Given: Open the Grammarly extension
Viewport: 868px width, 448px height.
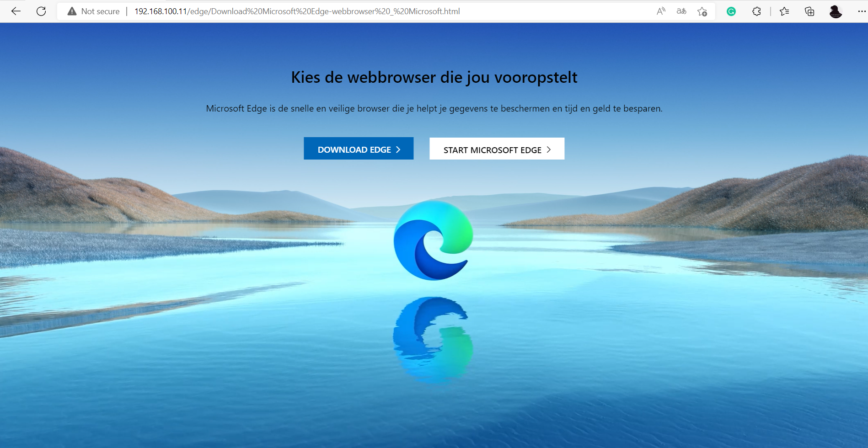Looking at the screenshot, I should click(x=731, y=11).
